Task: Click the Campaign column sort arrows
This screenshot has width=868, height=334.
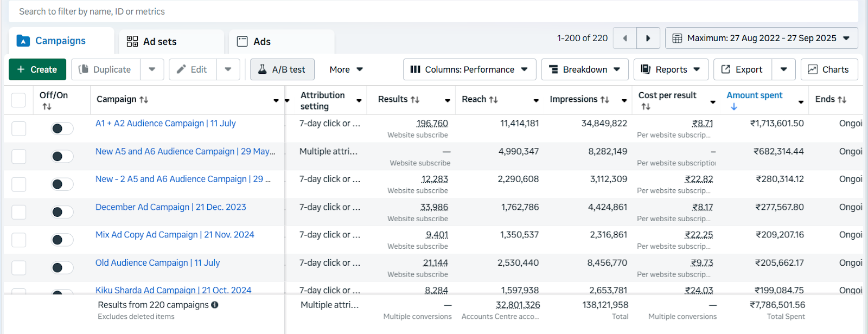Action: coord(144,100)
